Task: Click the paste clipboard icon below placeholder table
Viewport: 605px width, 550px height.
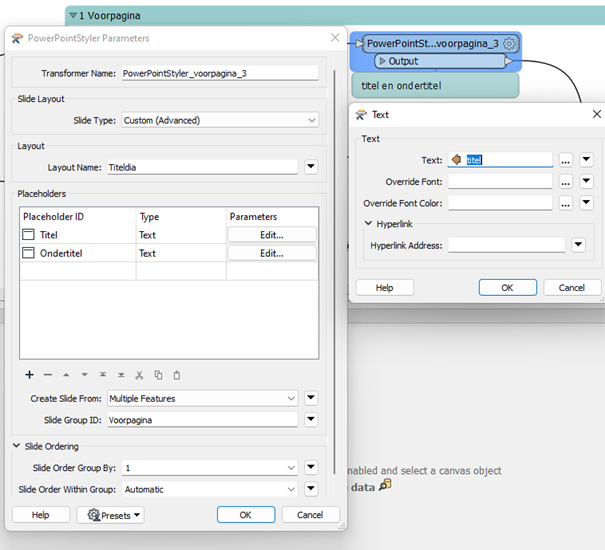Action: click(176, 375)
